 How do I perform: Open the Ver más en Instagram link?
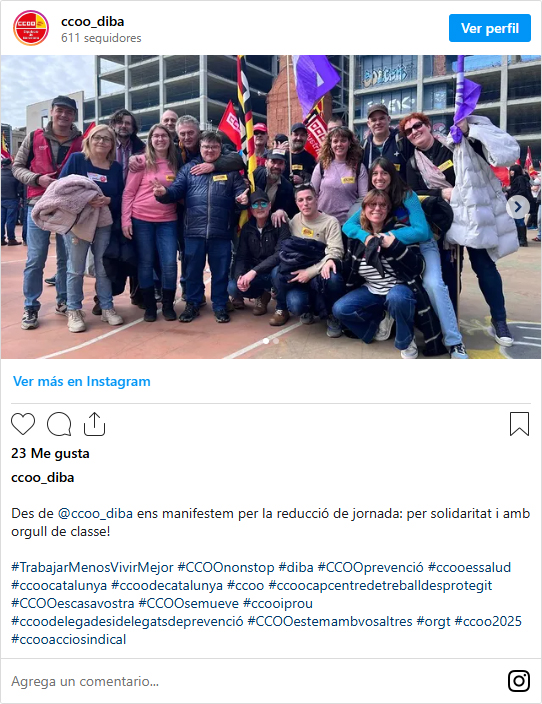[x=82, y=381]
